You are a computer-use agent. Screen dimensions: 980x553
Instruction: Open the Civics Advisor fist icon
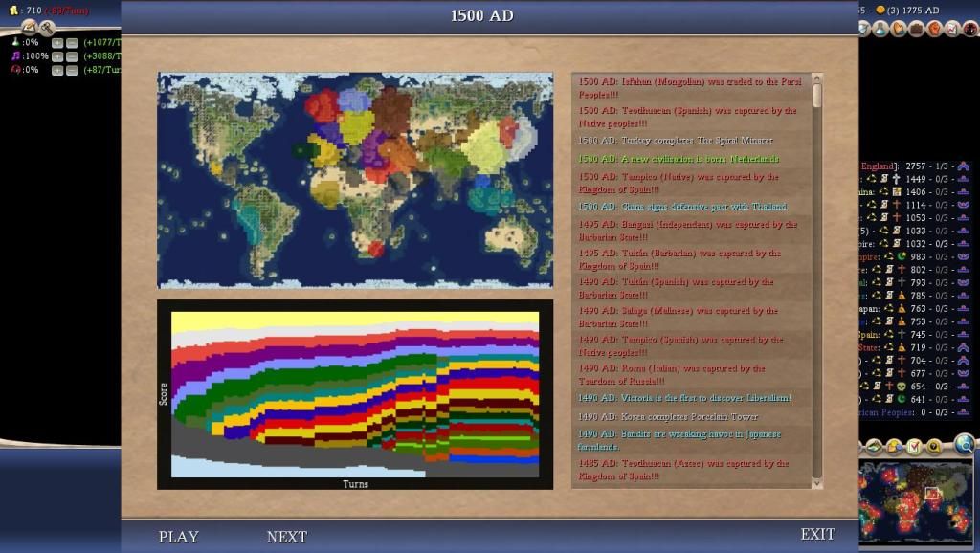934,29
